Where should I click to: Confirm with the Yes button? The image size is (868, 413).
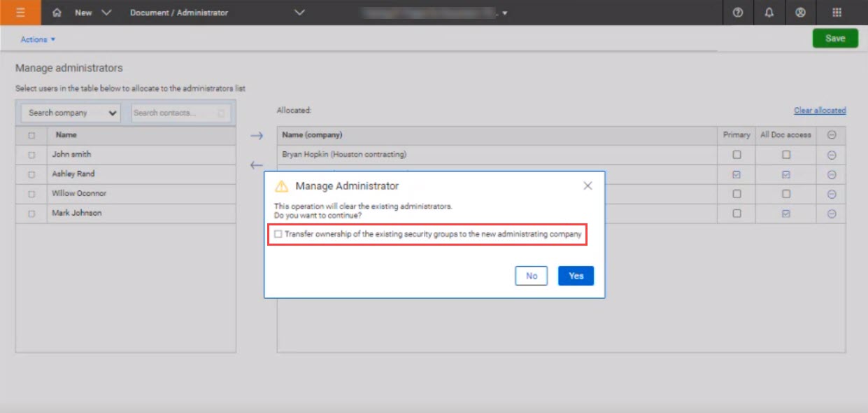[x=576, y=276]
